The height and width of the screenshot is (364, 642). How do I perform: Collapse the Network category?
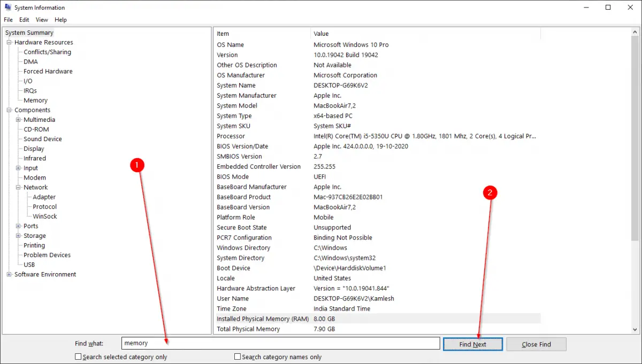[x=17, y=187]
